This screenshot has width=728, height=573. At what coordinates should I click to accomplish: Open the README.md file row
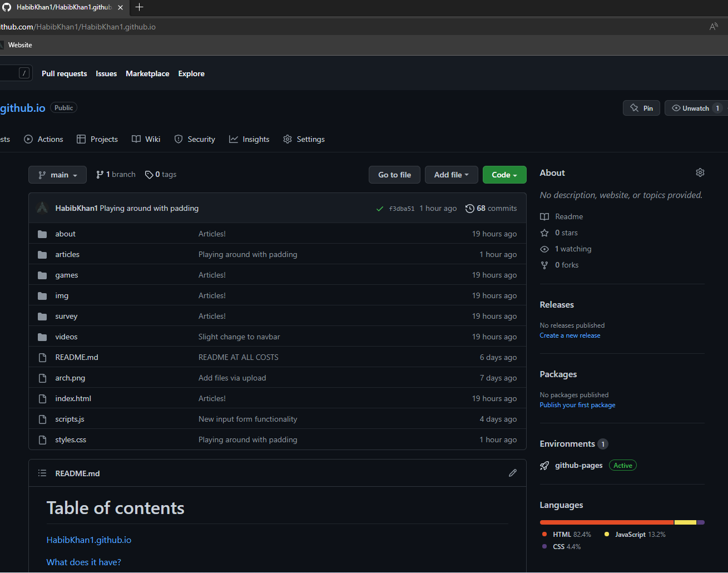coord(278,358)
